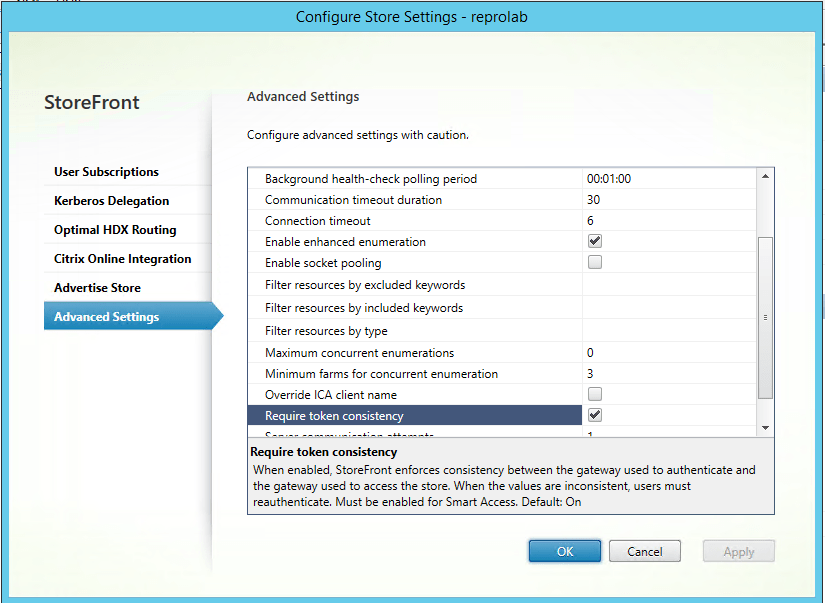Toggle Enable enhanced enumeration checkbox

pos(595,242)
